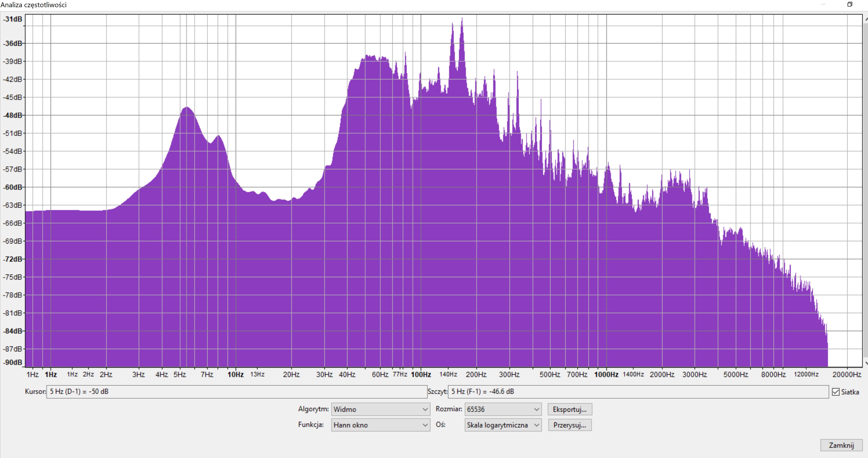
Task: Click the 100Hz label on frequency axis
Action: [x=421, y=375]
